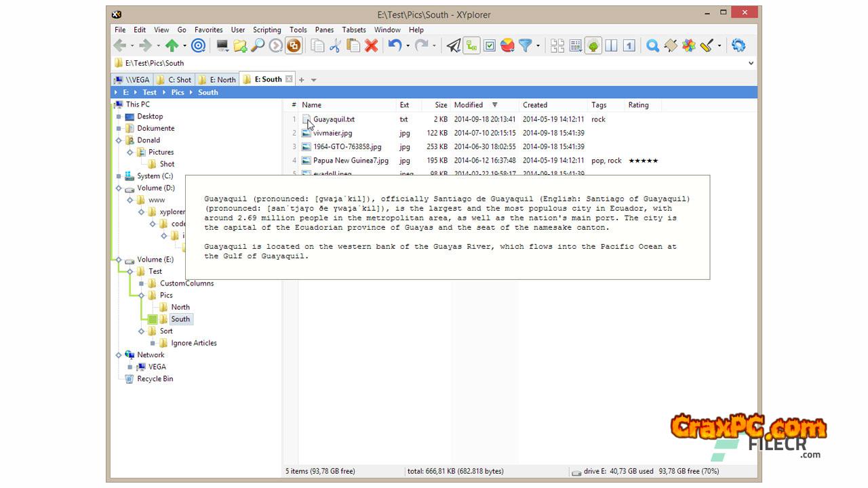Sort by the Modified column header
This screenshot has width=868, height=488.
coord(469,105)
